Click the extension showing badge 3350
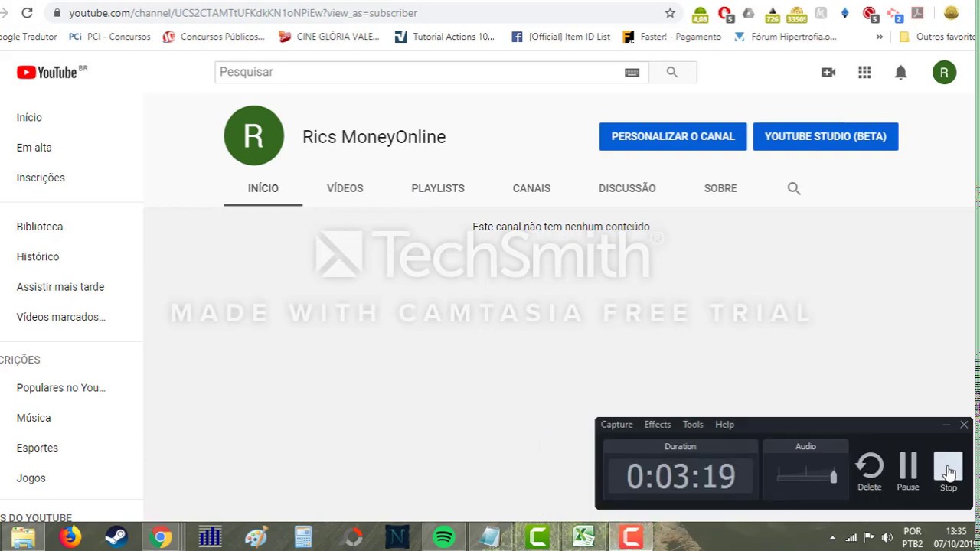The width and height of the screenshot is (980, 551). coord(797,14)
